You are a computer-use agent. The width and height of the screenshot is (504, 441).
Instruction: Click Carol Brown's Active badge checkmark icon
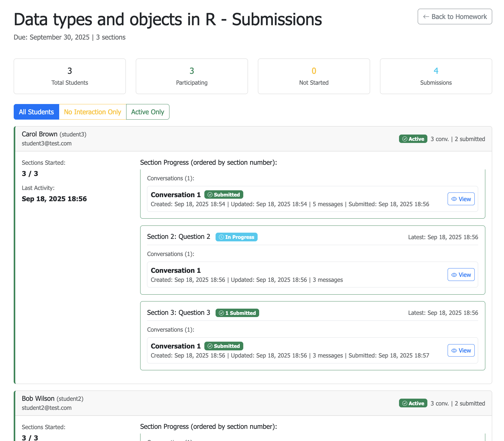click(x=405, y=139)
